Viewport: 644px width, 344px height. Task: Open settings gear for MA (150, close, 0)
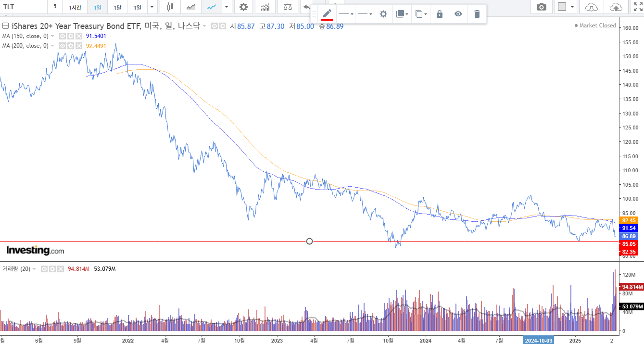tap(70, 36)
